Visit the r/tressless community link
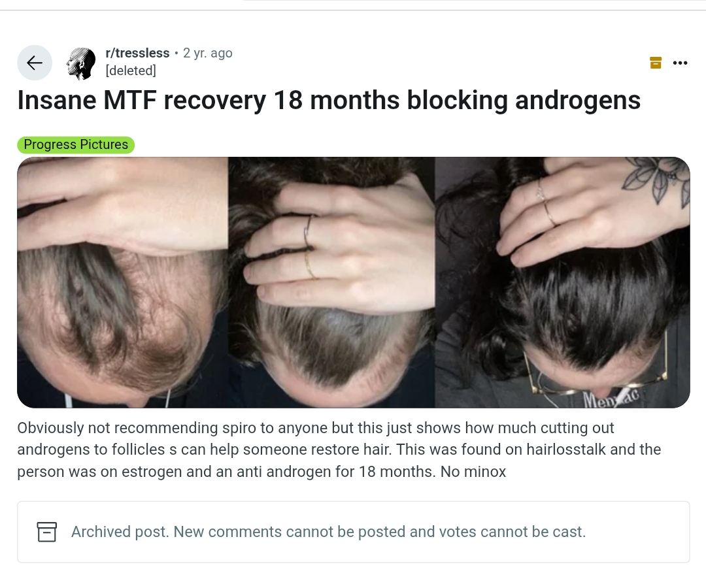 [x=137, y=53]
